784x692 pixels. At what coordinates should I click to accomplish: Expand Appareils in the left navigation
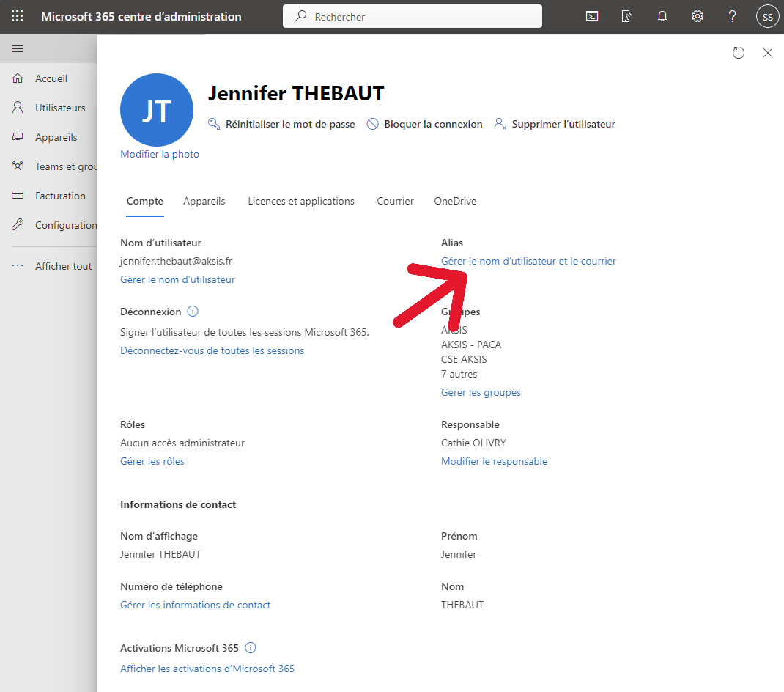click(x=56, y=137)
